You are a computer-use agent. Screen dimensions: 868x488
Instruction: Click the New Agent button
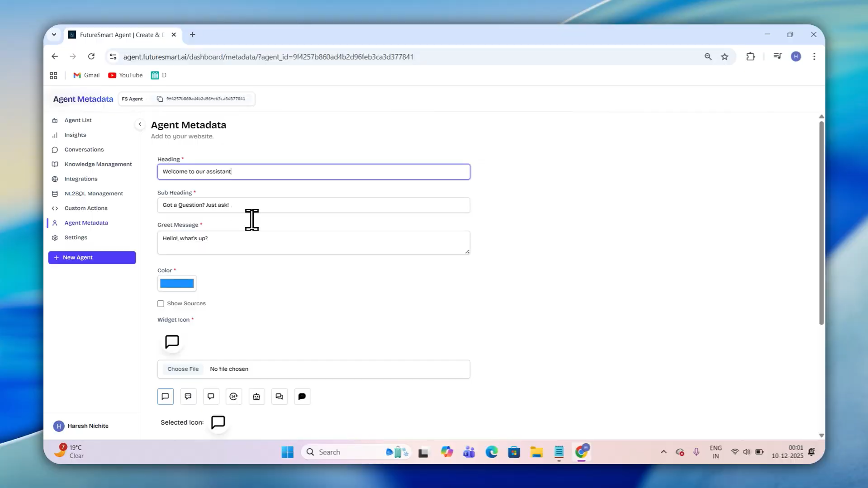click(x=92, y=257)
